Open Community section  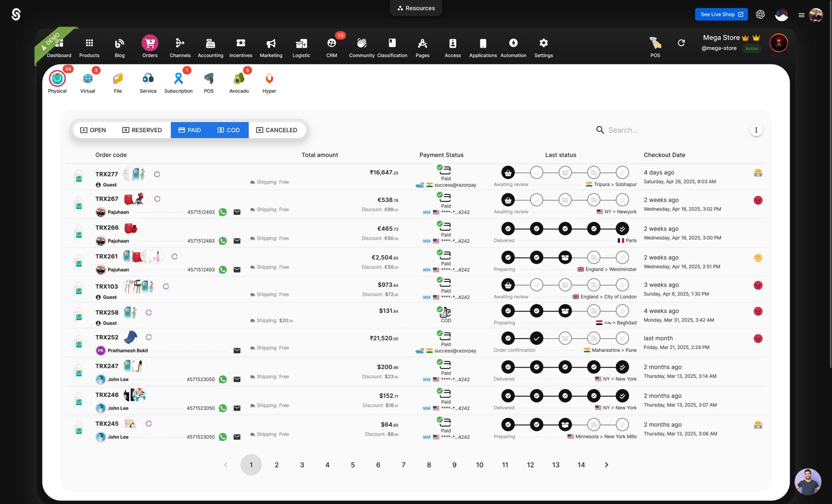(362, 47)
